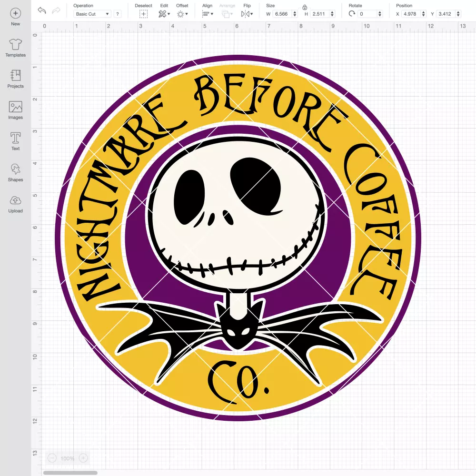The width and height of the screenshot is (476, 476).
Task: Adjust the Rotate stepper arrows
Action: tap(379, 14)
